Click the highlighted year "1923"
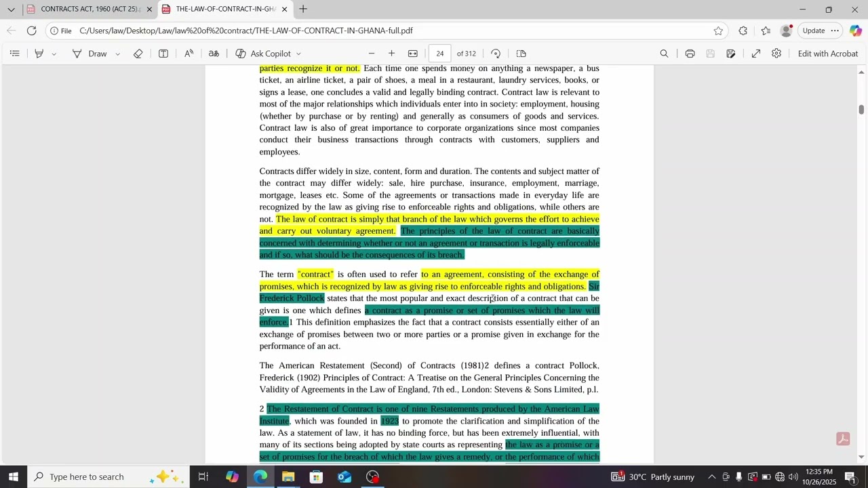Image resolution: width=868 pixels, height=488 pixels. (x=390, y=421)
